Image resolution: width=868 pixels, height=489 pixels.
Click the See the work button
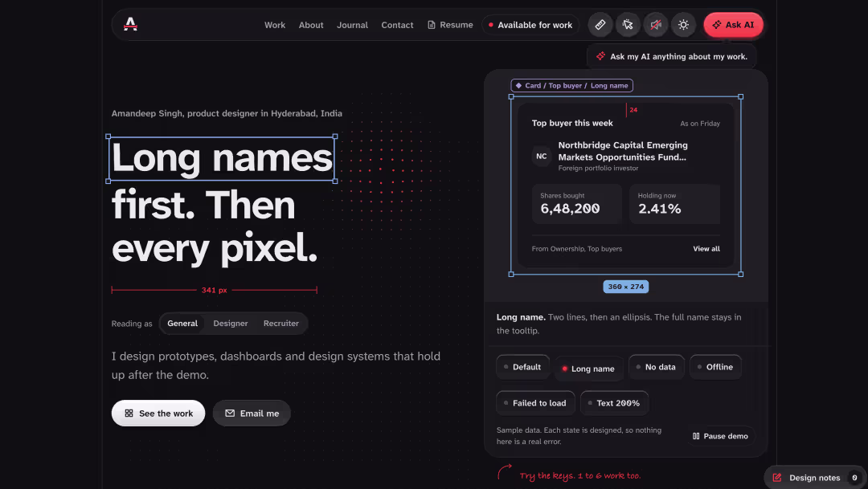point(158,414)
